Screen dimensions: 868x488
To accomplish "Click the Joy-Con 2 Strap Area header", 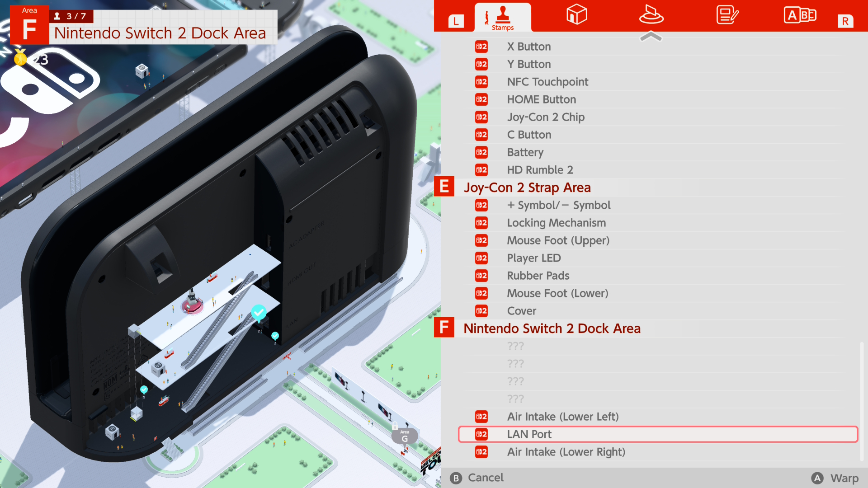I will [527, 188].
